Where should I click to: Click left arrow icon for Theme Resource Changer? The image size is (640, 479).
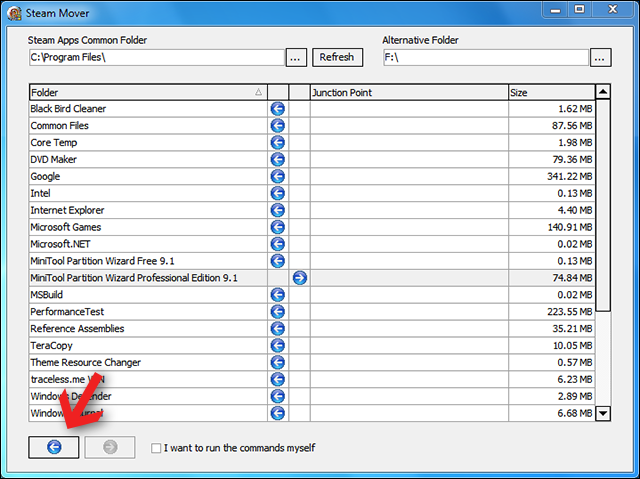point(278,363)
